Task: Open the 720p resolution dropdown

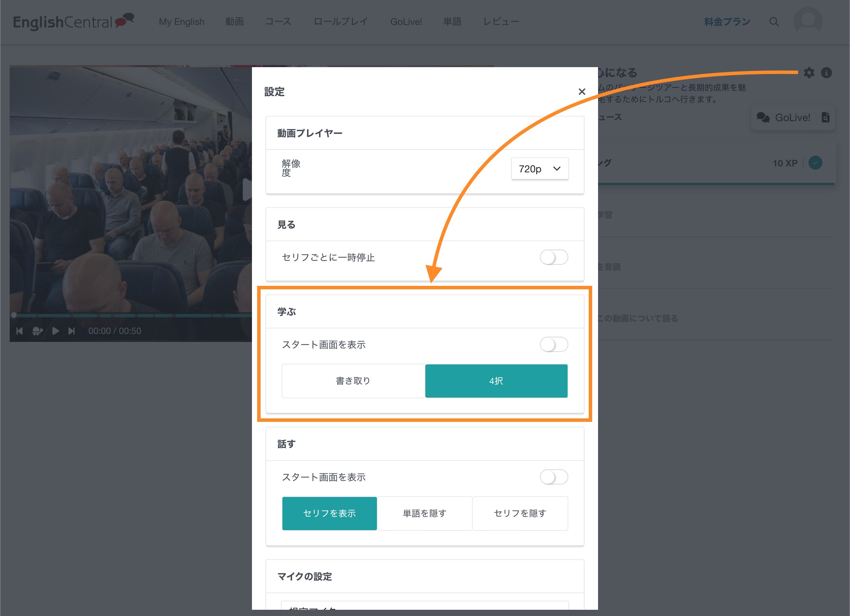Action: (540, 169)
